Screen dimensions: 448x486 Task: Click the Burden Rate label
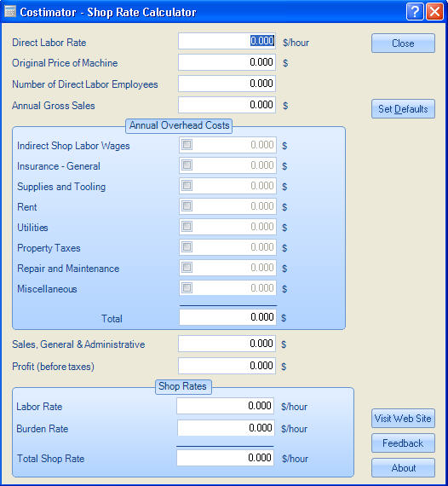click(42, 429)
